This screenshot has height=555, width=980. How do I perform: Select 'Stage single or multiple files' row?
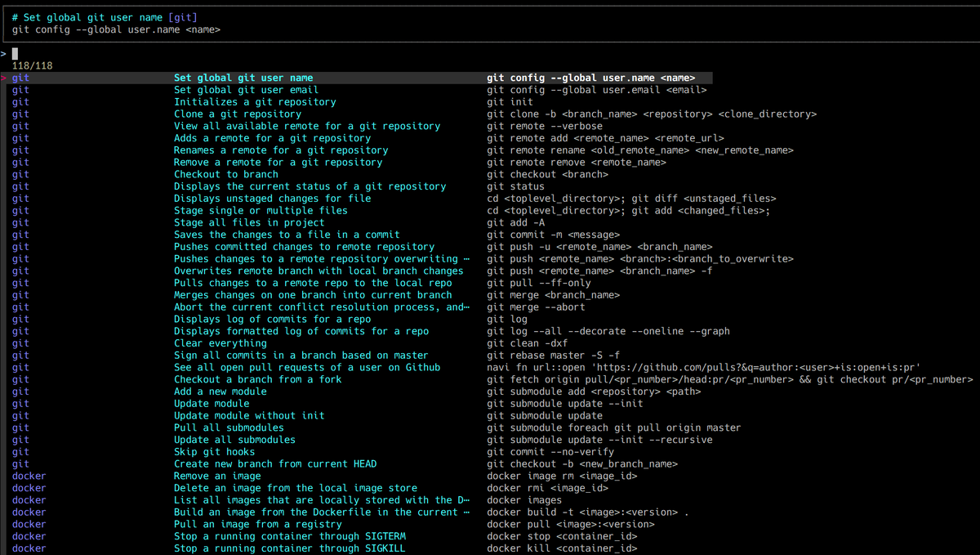261,210
